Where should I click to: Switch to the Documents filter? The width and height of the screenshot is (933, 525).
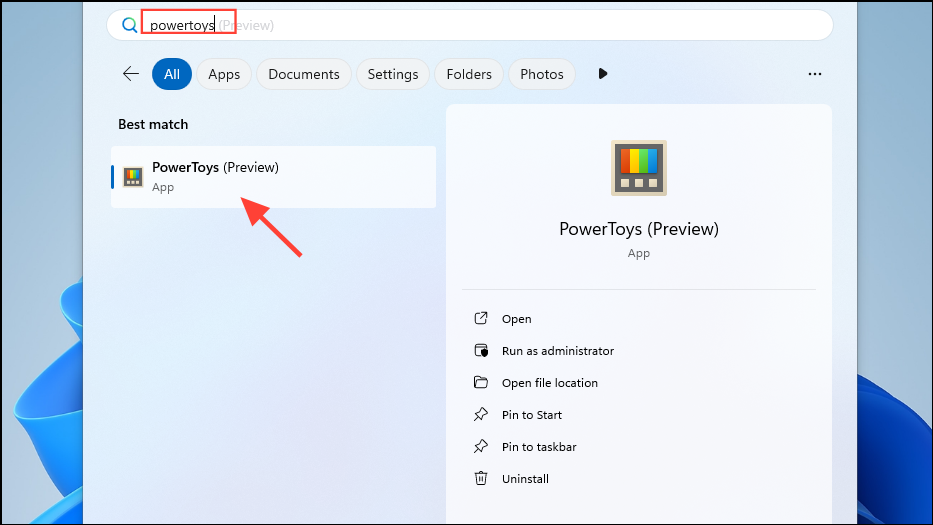pos(303,74)
